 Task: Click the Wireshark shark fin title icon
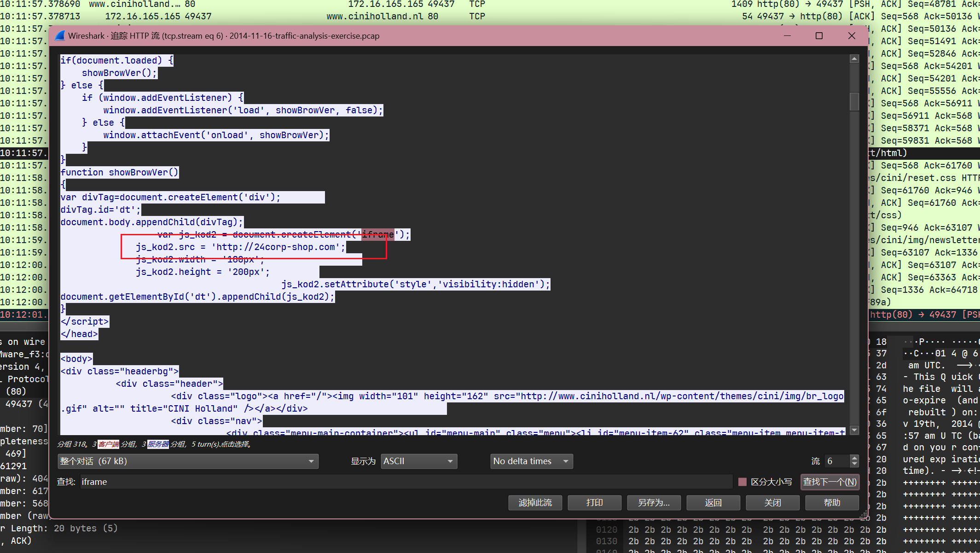60,36
